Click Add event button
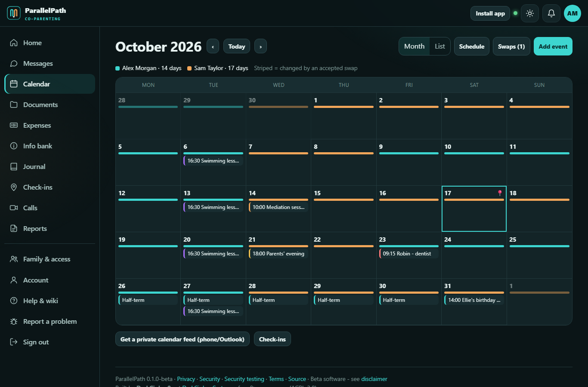The height and width of the screenshot is (387, 588). [553, 46]
